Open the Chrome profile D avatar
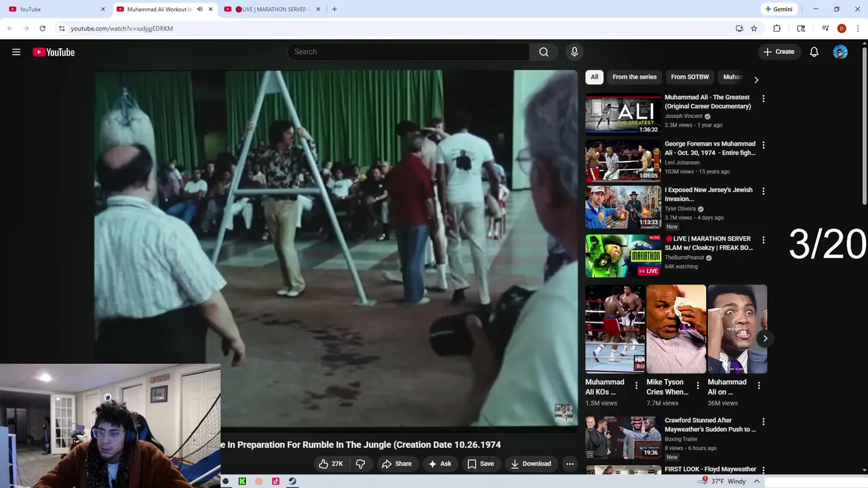The width and height of the screenshot is (868, 488). (842, 28)
